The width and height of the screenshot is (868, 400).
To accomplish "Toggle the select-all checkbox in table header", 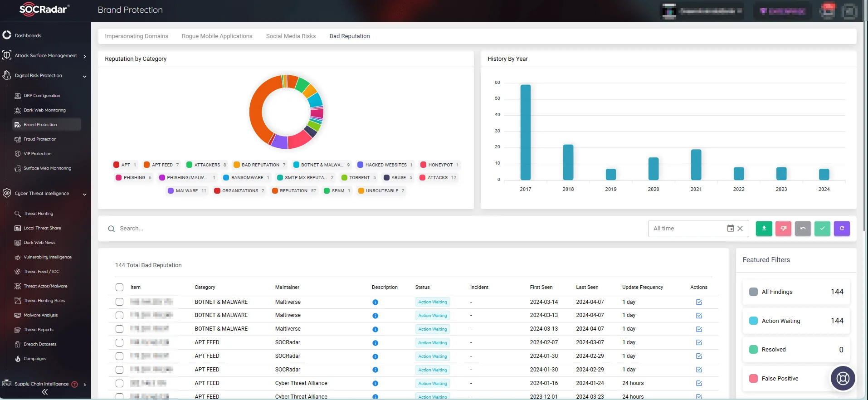I will pyautogui.click(x=119, y=287).
